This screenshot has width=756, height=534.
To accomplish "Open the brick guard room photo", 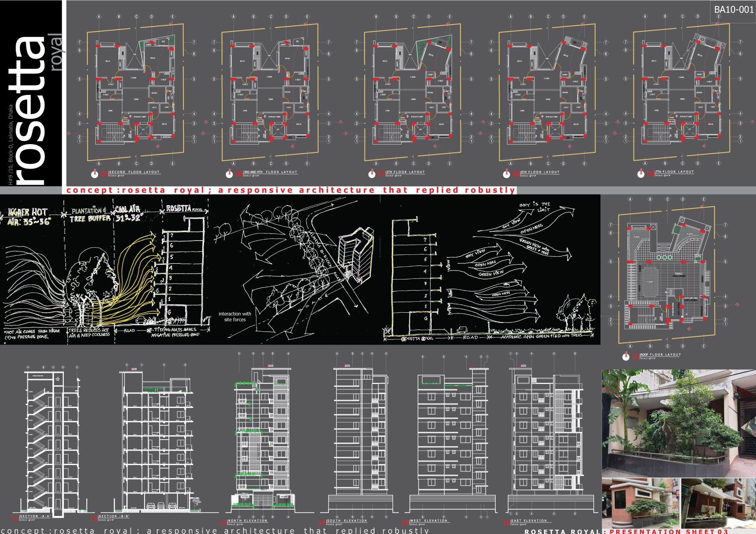I will (641, 503).
